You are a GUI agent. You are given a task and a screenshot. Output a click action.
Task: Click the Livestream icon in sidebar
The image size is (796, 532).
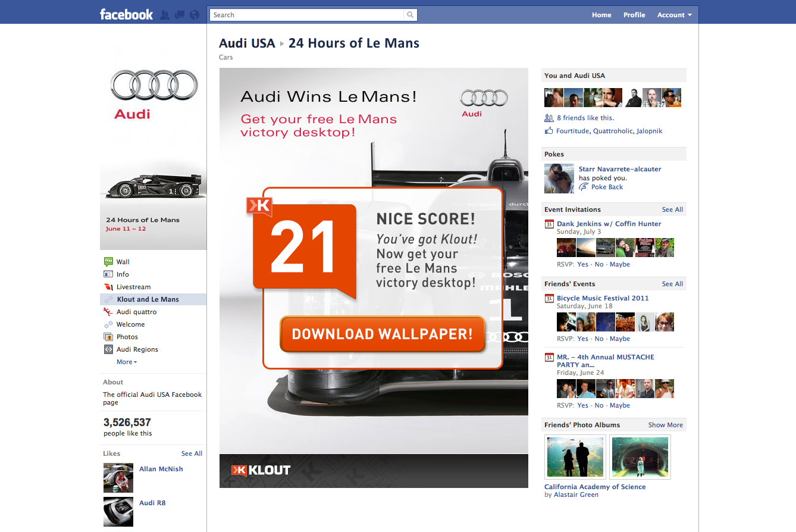click(108, 287)
